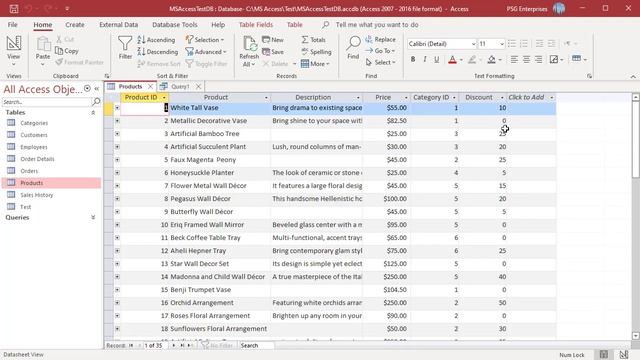Open Selection filter dropdown
This screenshot has height=360, width=640.
205,40
